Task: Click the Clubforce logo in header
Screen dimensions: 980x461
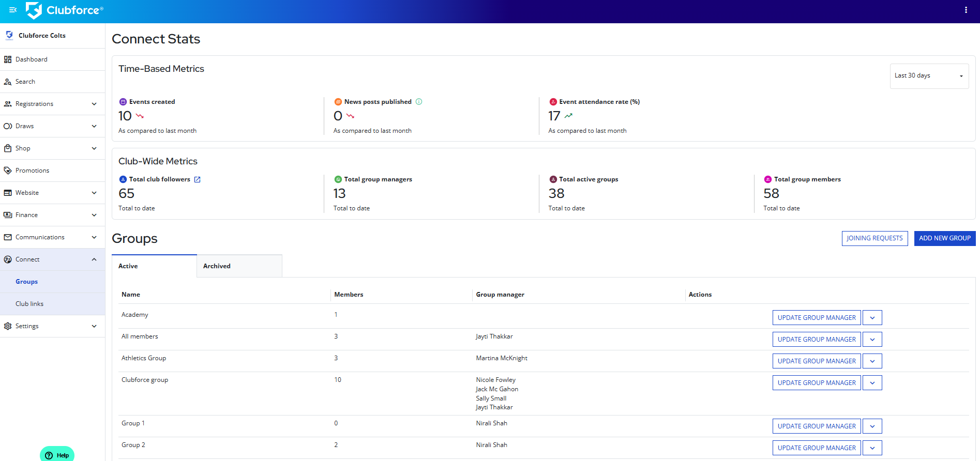Action: pyautogui.click(x=65, y=10)
